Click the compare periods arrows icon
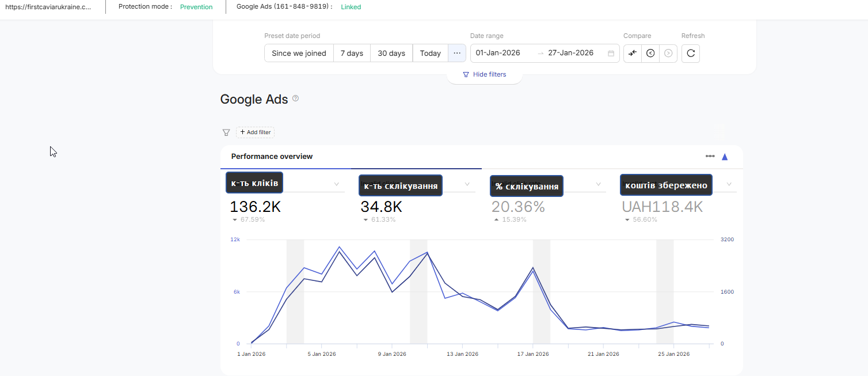Image resolution: width=868 pixels, height=376 pixels. 633,53
